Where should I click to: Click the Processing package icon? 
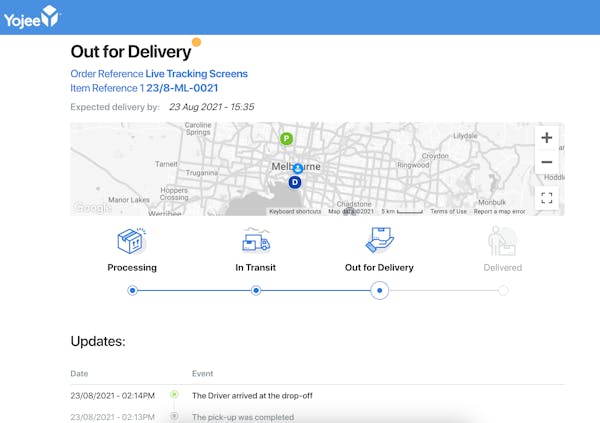tap(132, 241)
